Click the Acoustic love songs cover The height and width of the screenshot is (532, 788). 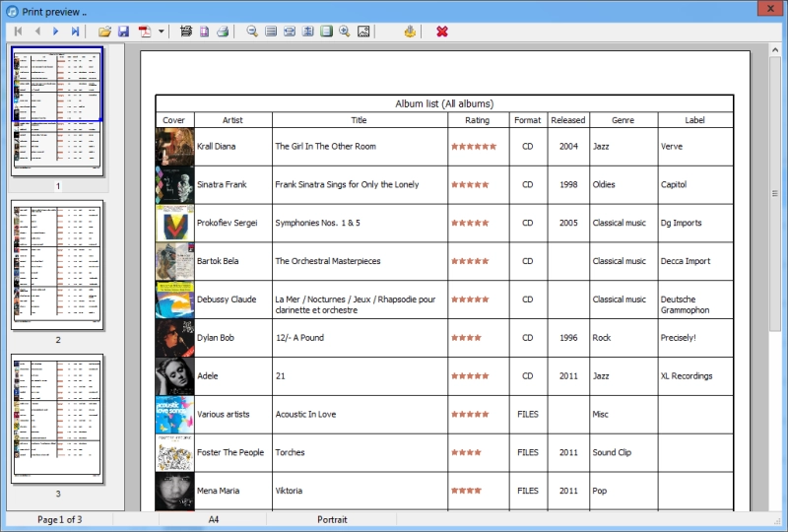[174, 415]
